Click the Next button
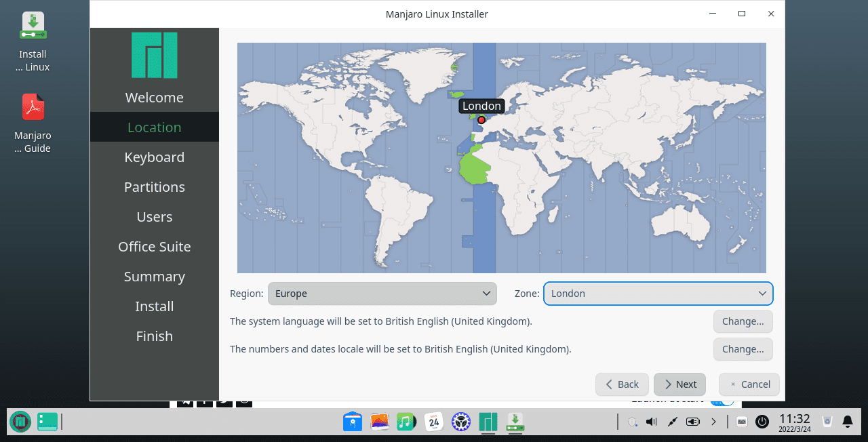The image size is (868, 442). click(679, 384)
